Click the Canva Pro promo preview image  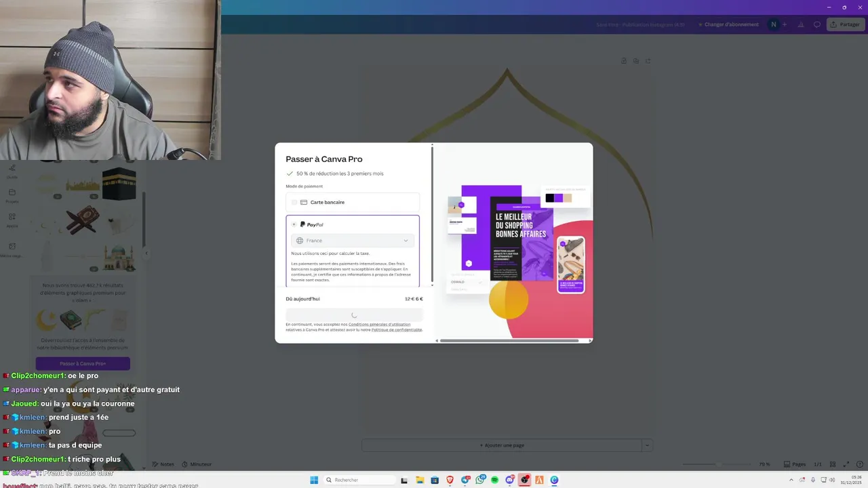coord(513,241)
